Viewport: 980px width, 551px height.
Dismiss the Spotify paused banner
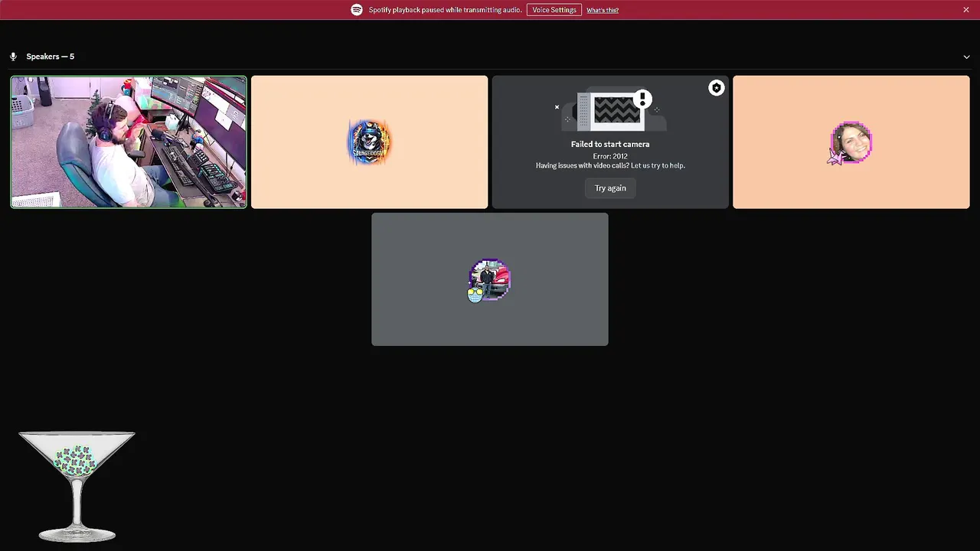966,10
